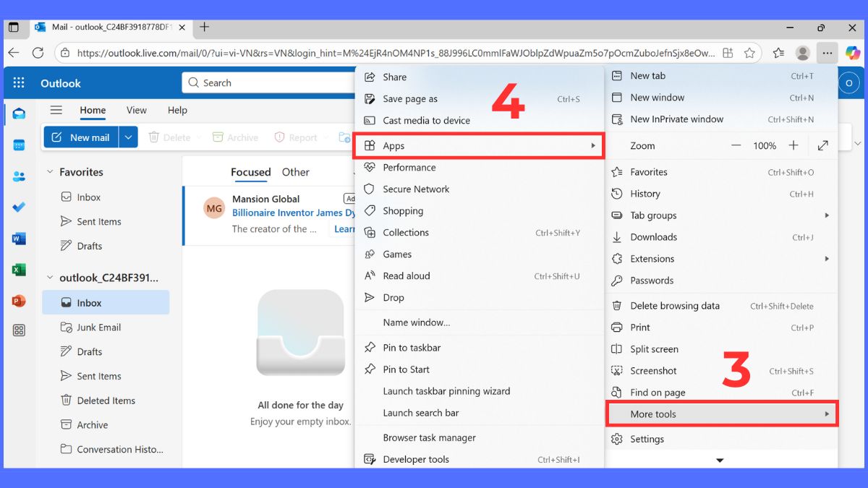Open People in the Outlook sidebar
This screenshot has width=868, height=488.
(x=19, y=176)
